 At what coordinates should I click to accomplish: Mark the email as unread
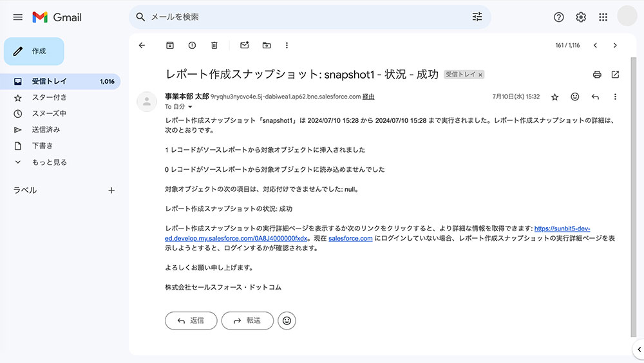click(x=244, y=45)
